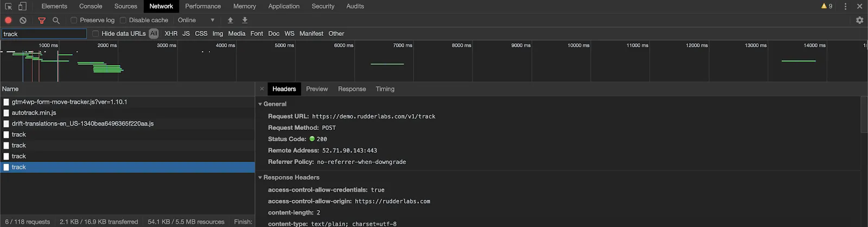
Task: Select the drift-translations-en_US request row
Action: [x=127, y=124]
